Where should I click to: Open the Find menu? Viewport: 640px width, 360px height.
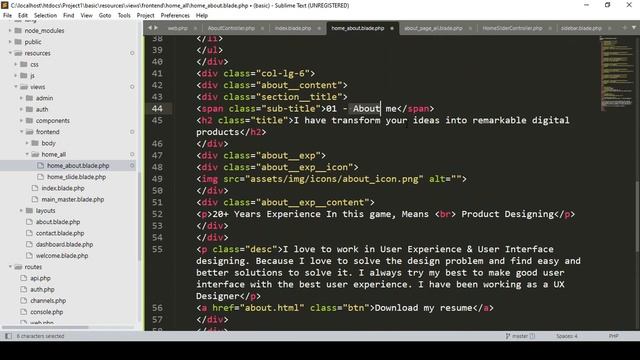click(x=69, y=16)
